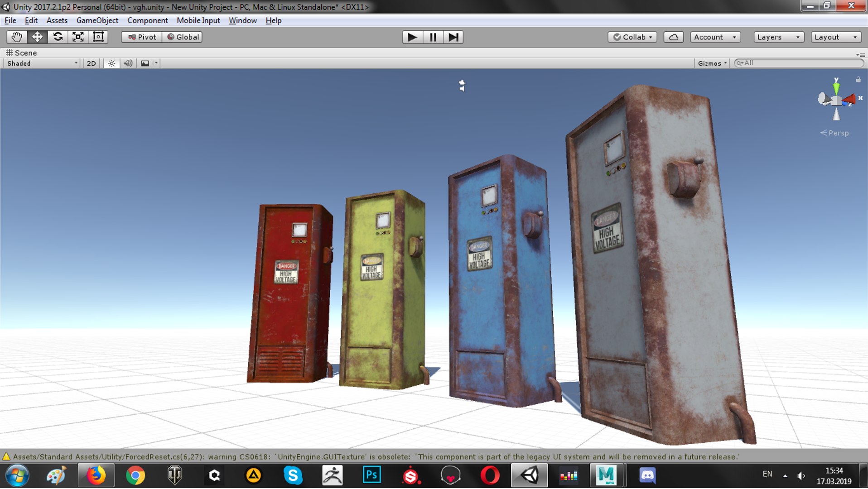Open ZBrush from taskbar
This screenshot has width=868, height=489.
(332, 475)
